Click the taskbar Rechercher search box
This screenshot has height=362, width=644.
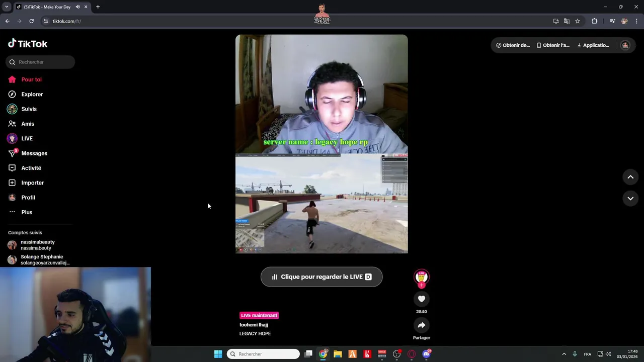tap(263, 354)
